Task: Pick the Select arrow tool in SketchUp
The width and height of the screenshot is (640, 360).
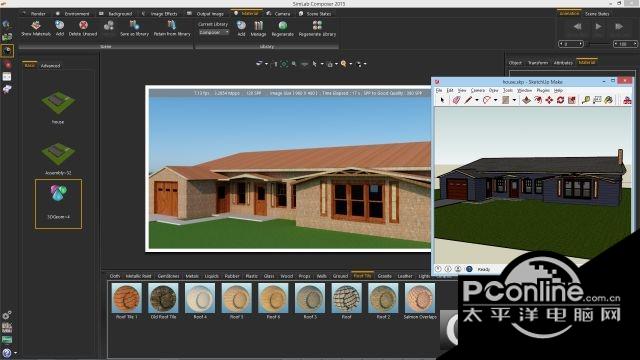Action: [442, 100]
